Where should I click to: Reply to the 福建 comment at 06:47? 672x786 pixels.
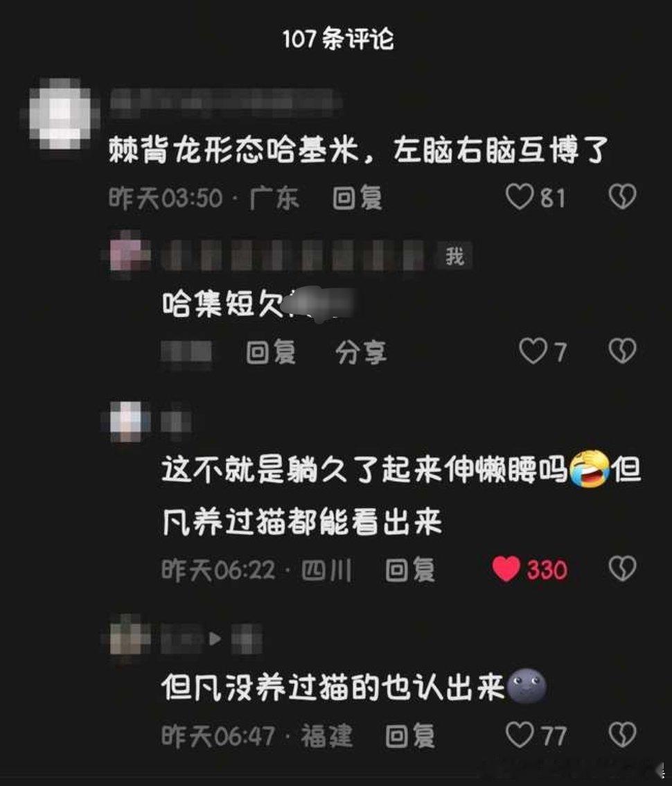pyautogui.click(x=410, y=736)
